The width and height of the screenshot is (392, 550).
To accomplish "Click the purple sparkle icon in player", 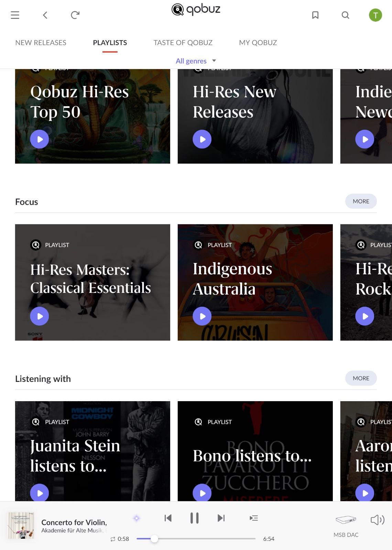I will pos(137,518).
